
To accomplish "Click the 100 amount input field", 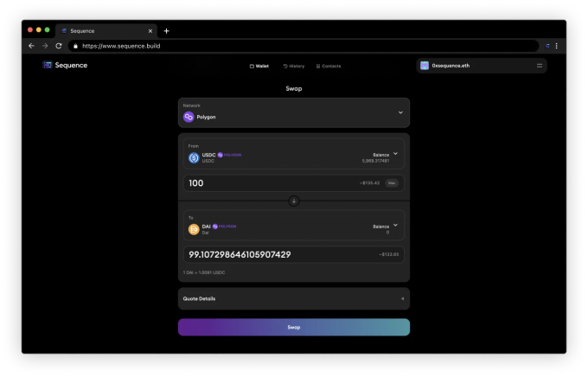I will click(x=294, y=183).
